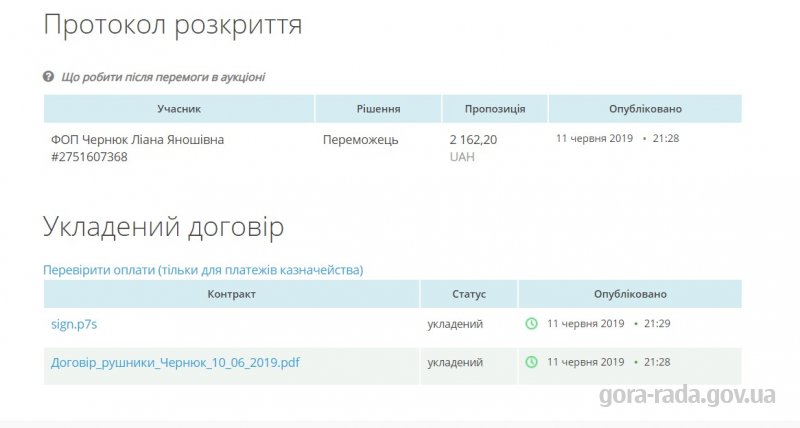This screenshot has width=800, height=428.
Task: Click 'укладений' status in sign.p7s row
Action: (455, 324)
